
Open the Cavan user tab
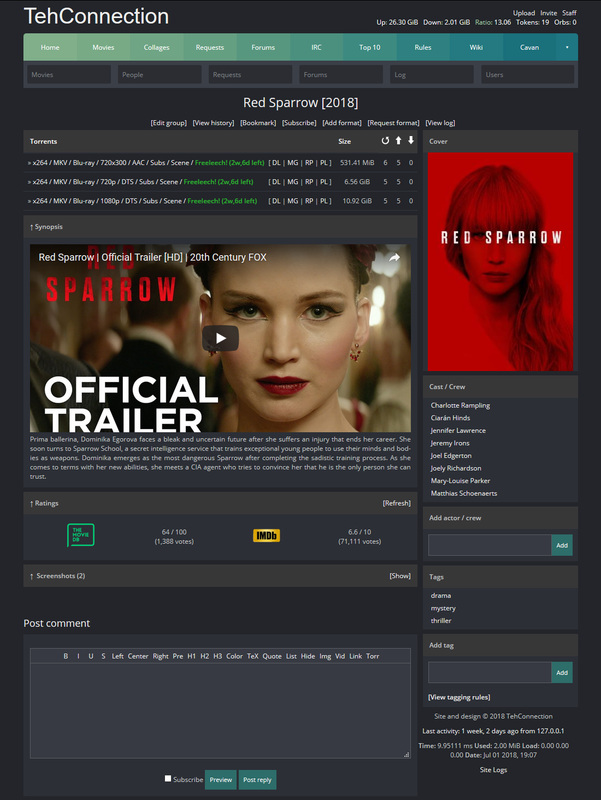tap(530, 47)
